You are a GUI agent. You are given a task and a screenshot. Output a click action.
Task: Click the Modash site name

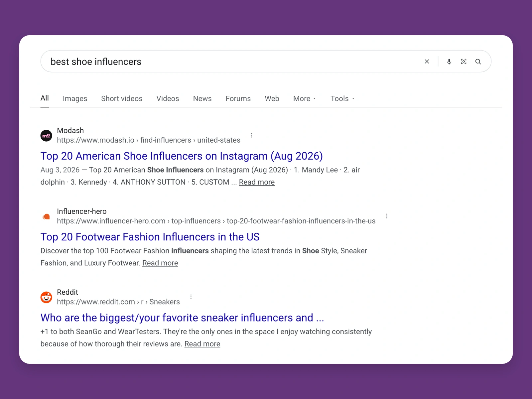[70, 130]
